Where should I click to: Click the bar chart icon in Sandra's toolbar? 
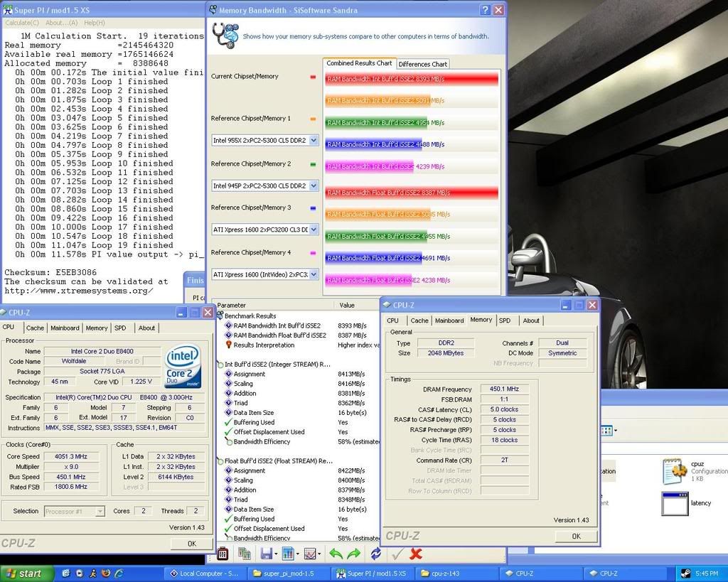(x=288, y=554)
